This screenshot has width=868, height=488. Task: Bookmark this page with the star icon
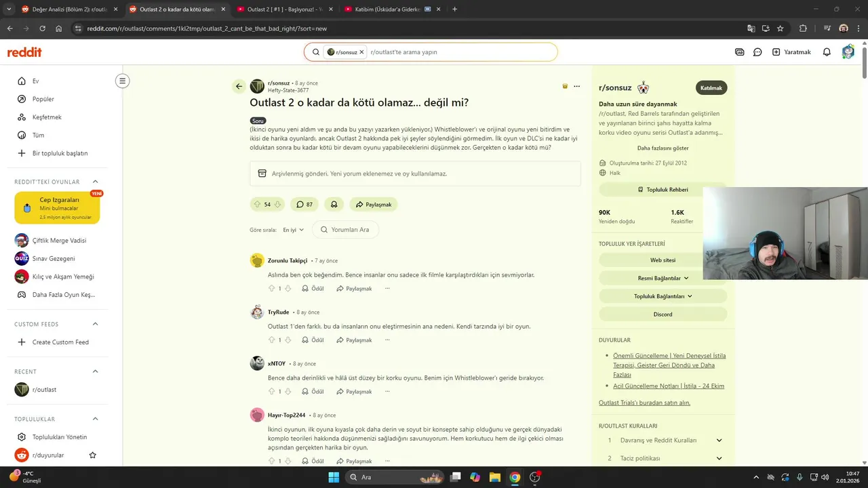click(781, 28)
